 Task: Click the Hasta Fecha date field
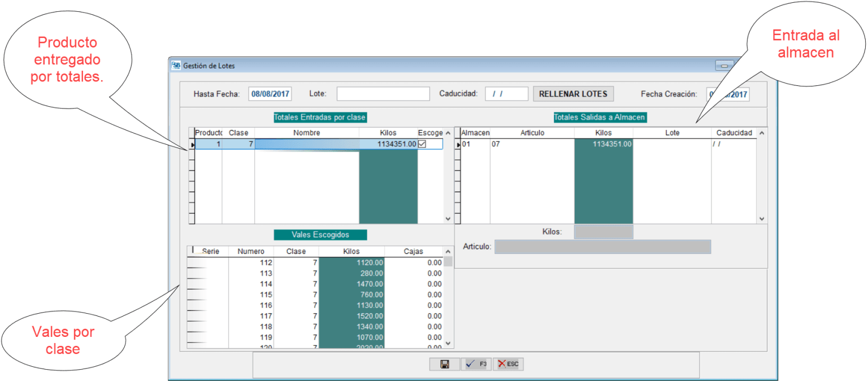coord(270,94)
